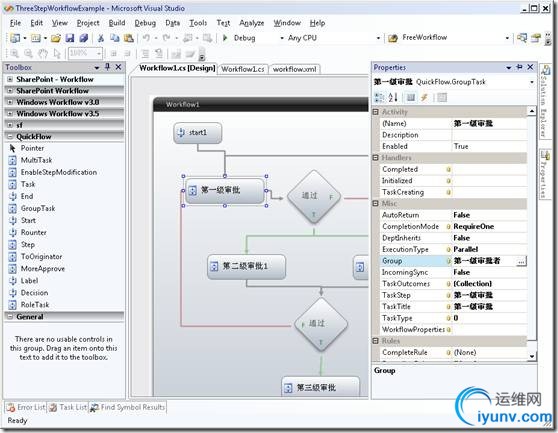Open the Solution Explorer side tab
Image resolution: width=558 pixels, height=433 pixels.
545,102
